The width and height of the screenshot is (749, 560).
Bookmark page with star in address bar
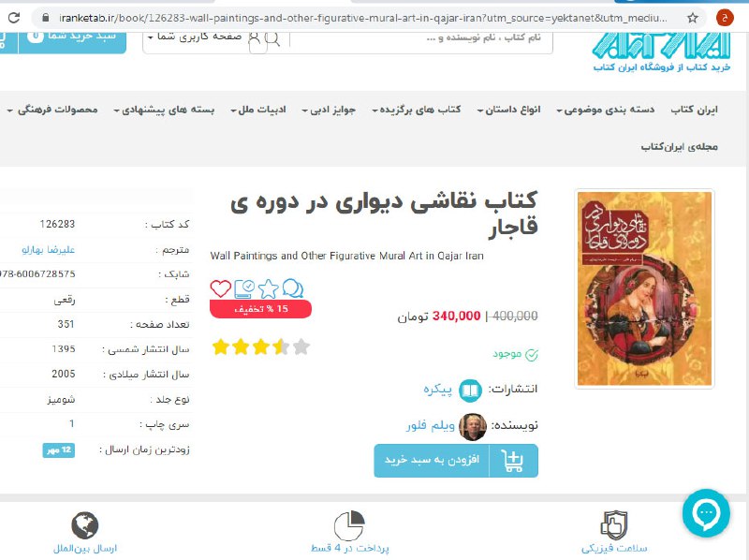(692, 18)
